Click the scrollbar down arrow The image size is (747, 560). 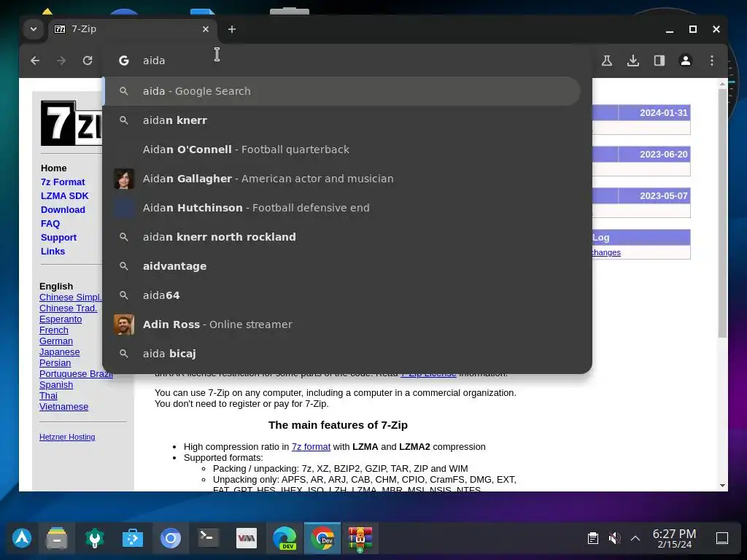tap(722, 486)
